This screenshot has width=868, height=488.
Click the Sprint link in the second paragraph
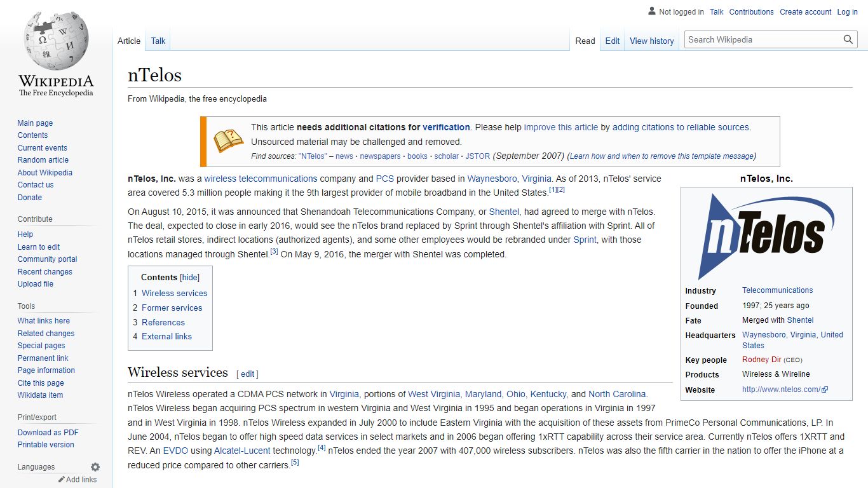tap(585, 240)
